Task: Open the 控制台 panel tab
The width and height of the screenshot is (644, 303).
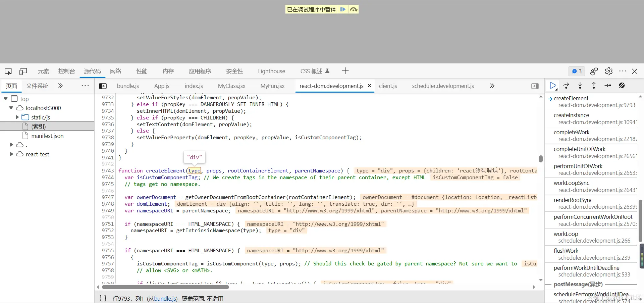Action: pos(67,71)
